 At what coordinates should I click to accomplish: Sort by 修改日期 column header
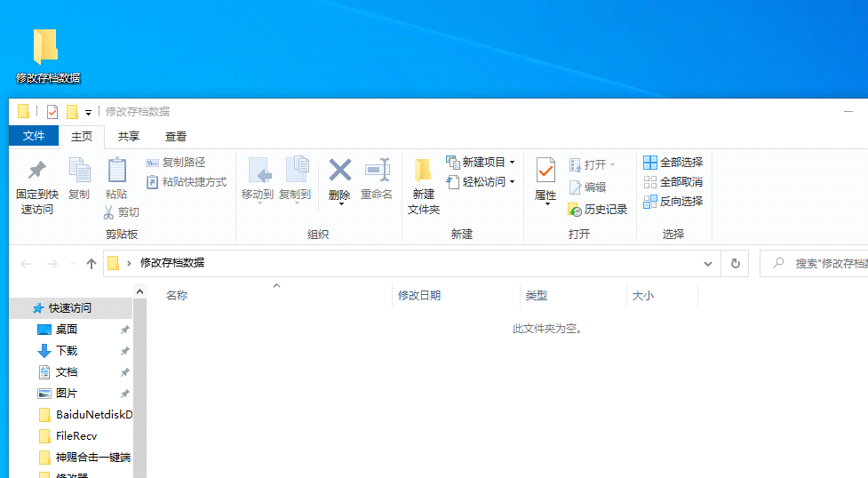(419, 296)
